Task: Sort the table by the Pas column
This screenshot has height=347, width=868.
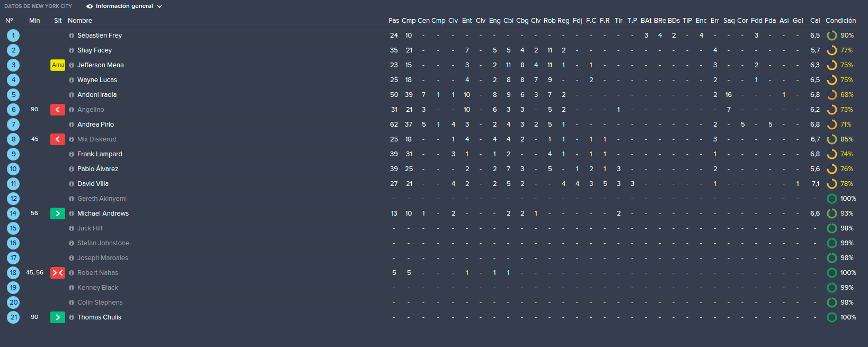Action: [x=394, y=21]
